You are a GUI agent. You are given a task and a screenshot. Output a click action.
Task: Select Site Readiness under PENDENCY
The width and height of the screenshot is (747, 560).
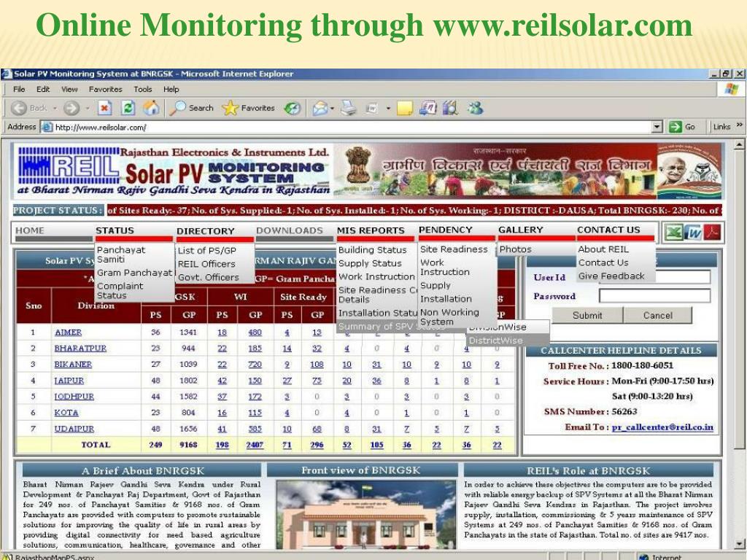pos(454,249)
